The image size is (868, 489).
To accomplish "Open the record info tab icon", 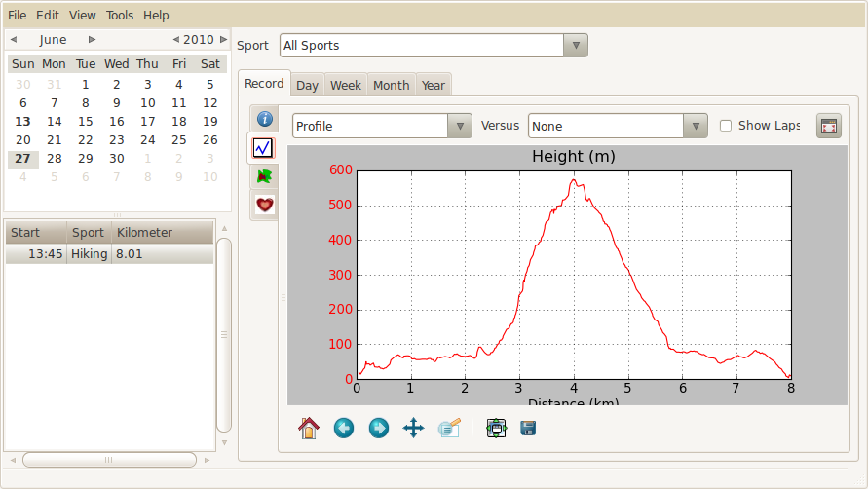I will (263, 119).
